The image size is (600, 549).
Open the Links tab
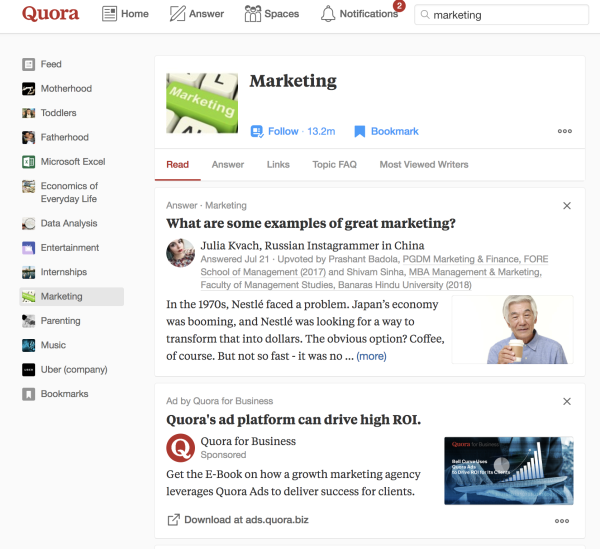tap(278, 165)
